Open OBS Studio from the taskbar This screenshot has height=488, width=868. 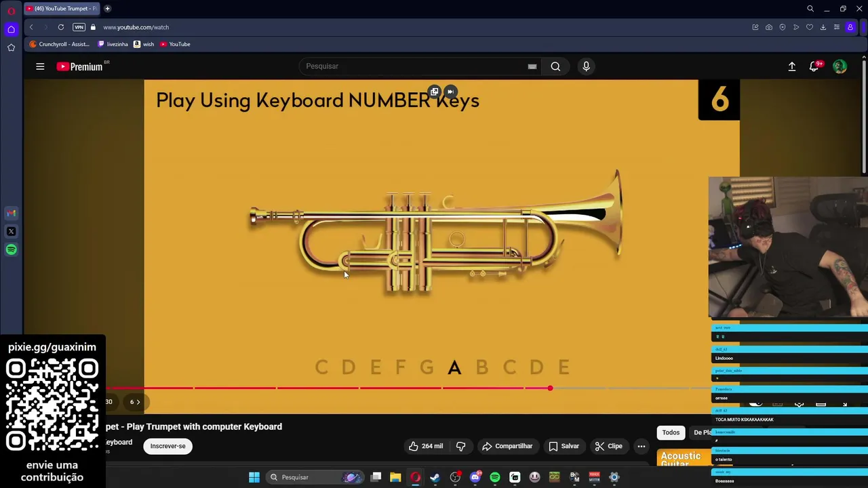click(x=455, y=477)
